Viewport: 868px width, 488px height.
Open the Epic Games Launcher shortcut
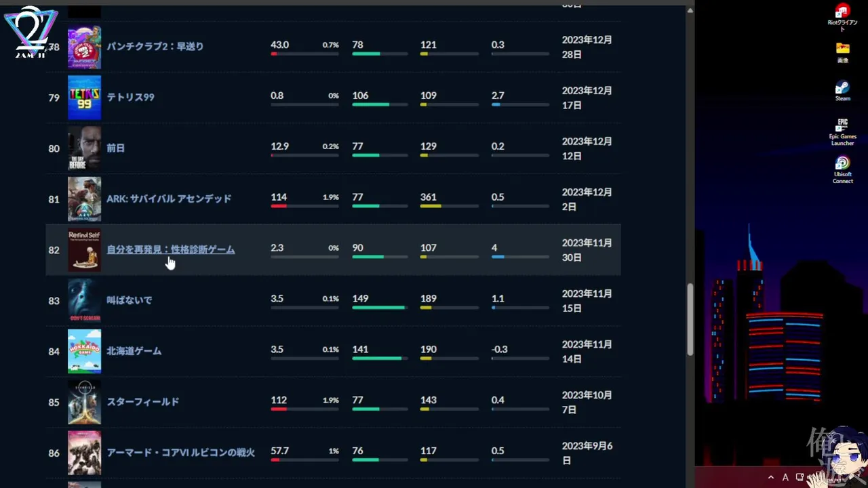point(842,126)
